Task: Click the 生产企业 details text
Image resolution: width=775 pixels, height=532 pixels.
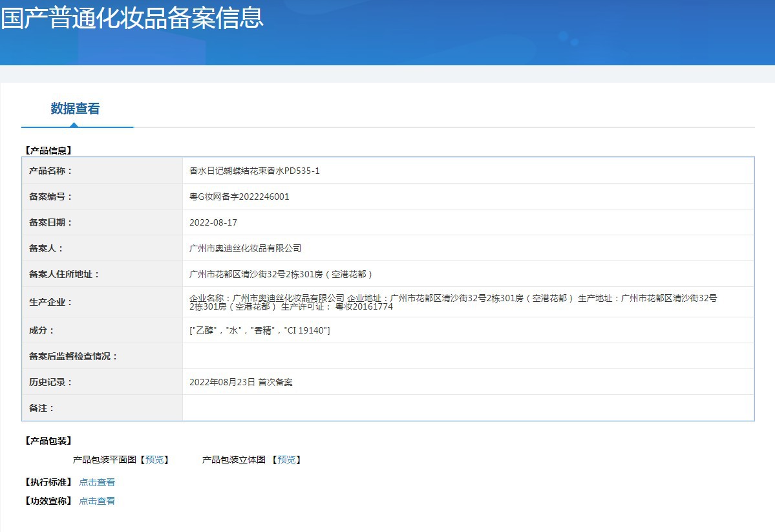Action: coord(452,302)
